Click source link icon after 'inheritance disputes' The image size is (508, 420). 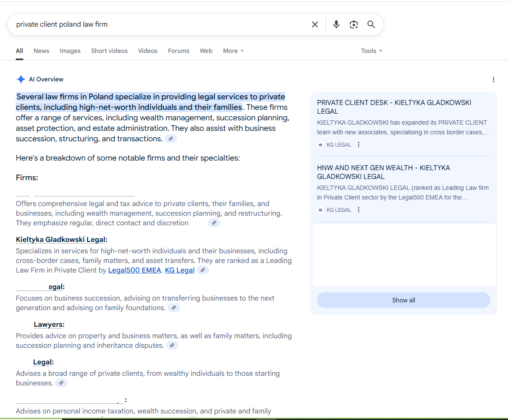tap(172, 346)
